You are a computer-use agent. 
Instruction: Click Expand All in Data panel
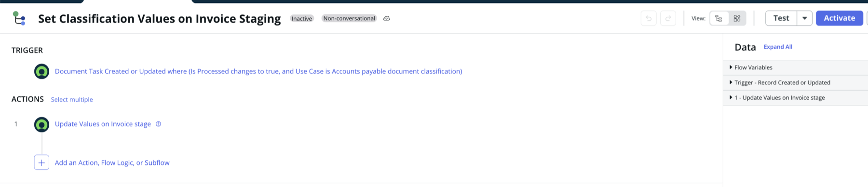(x=778, y=47)
